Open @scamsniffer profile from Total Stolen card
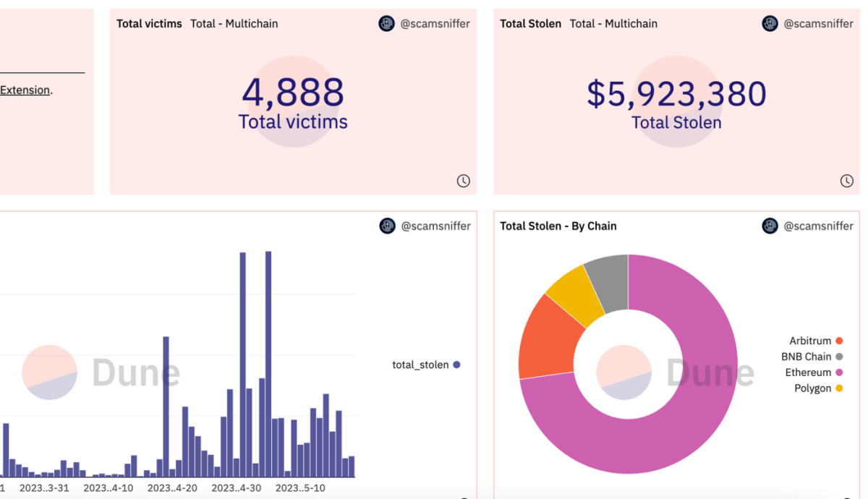Viewport: 868px width, 499px height. coord(818,24)
